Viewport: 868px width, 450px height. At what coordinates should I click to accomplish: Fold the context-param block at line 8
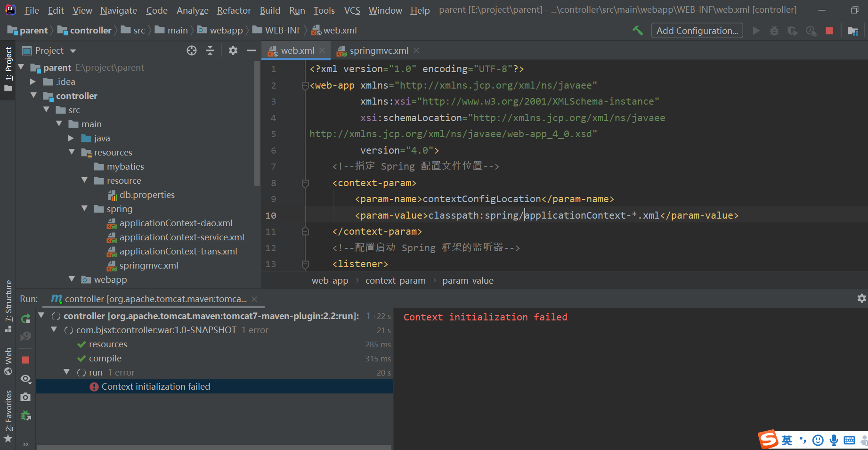(305, 183)
